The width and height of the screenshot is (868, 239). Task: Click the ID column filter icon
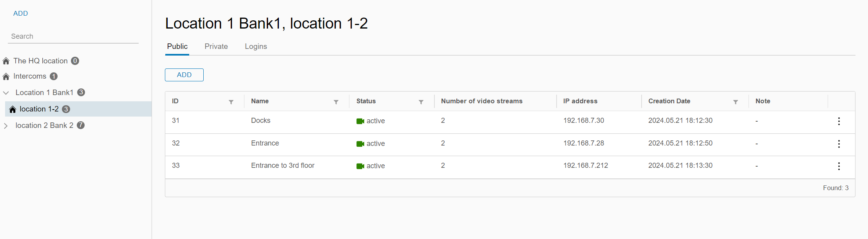231,102
